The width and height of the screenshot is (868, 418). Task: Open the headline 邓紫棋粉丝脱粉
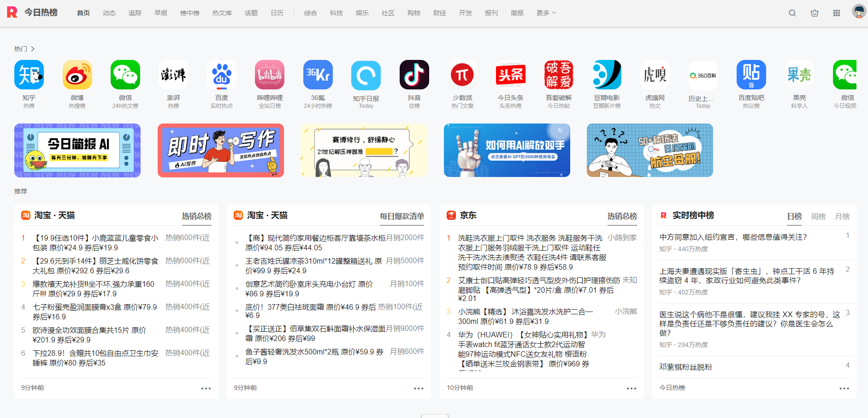coord(685,366)
